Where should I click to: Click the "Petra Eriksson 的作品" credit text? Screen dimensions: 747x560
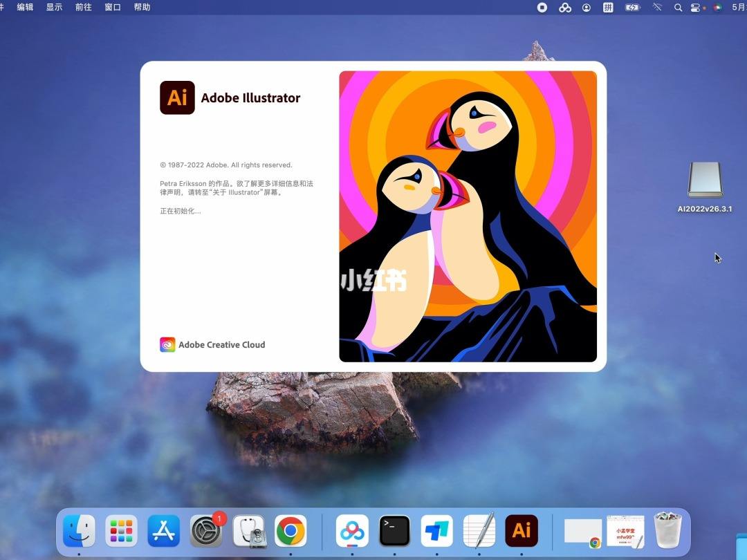coord(194,183)
